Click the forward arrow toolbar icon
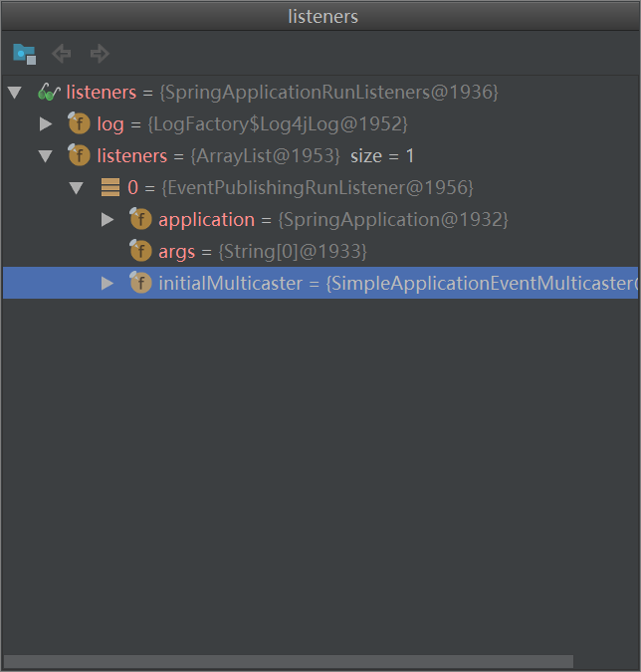Viewport: 641px width, 672px height. click(100, 54)
